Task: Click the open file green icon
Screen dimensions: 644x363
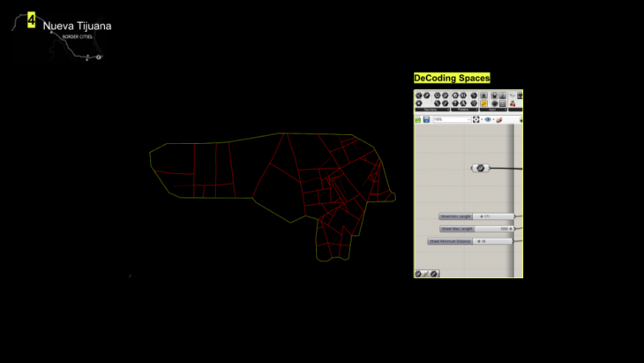Action: coord(418,119)
